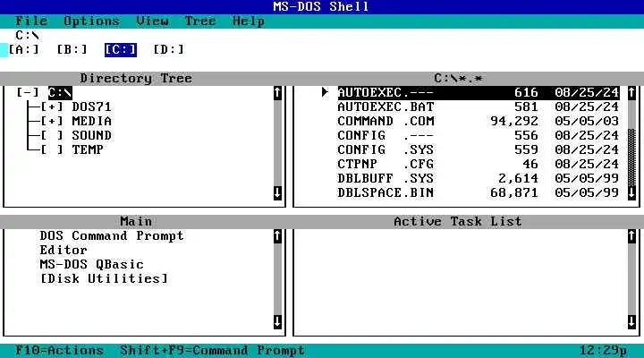Select file COMMAND.COM
This screenshot has width=644, height=358.
click(x=478, y=121)
